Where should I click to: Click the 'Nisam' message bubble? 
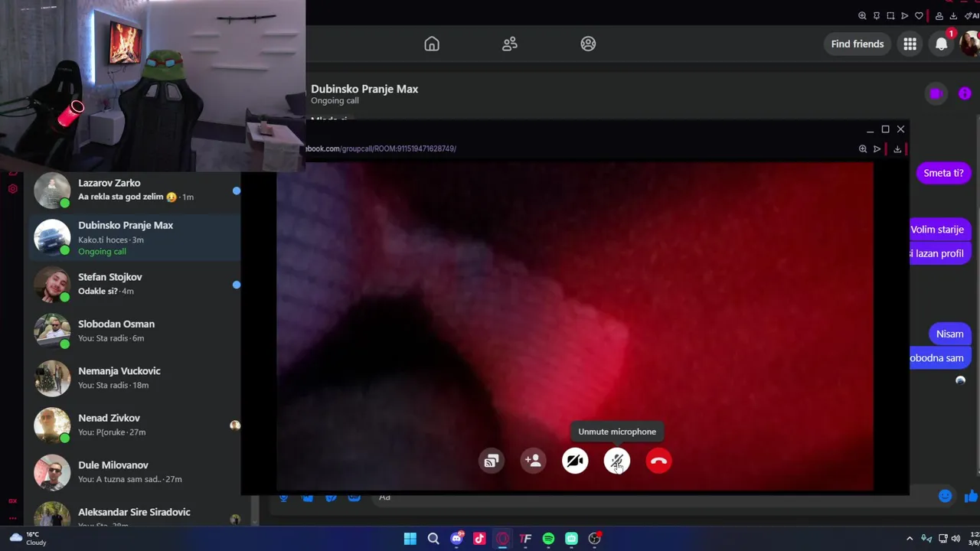click(949, 334)
